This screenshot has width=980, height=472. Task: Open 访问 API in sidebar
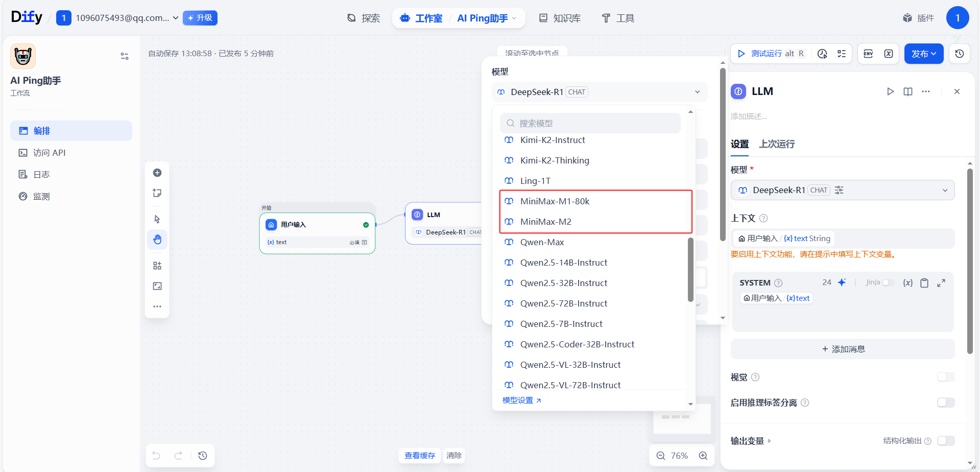(x=49, y=153)
